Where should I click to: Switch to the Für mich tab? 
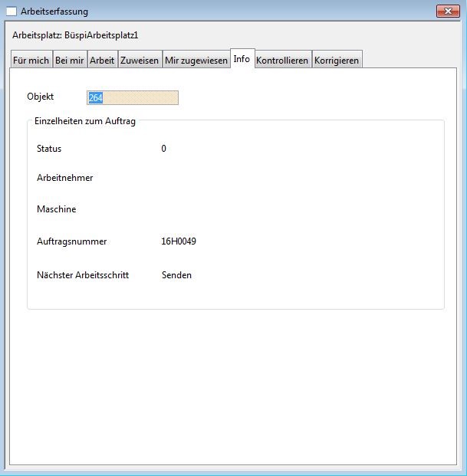click(31, 61)
